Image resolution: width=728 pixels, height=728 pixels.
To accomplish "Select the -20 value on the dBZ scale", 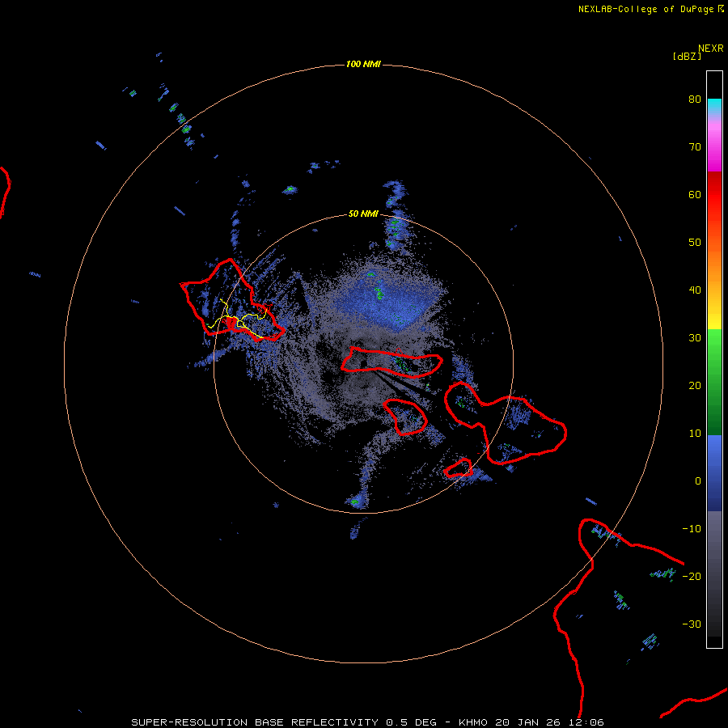I will [692, 576].
